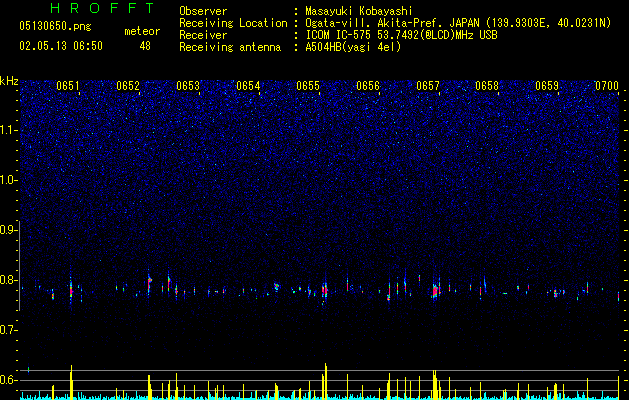Click the bright meteor echo just before 0657
This screenshot has width=629, height=400.
[x=435, y=290]
